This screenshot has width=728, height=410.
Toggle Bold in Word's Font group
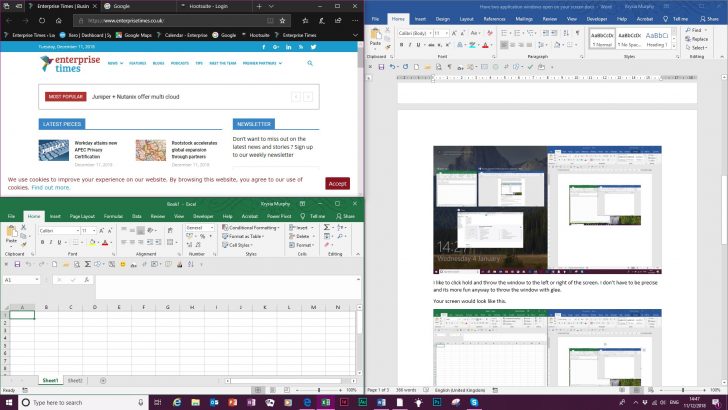pos(401,45)
